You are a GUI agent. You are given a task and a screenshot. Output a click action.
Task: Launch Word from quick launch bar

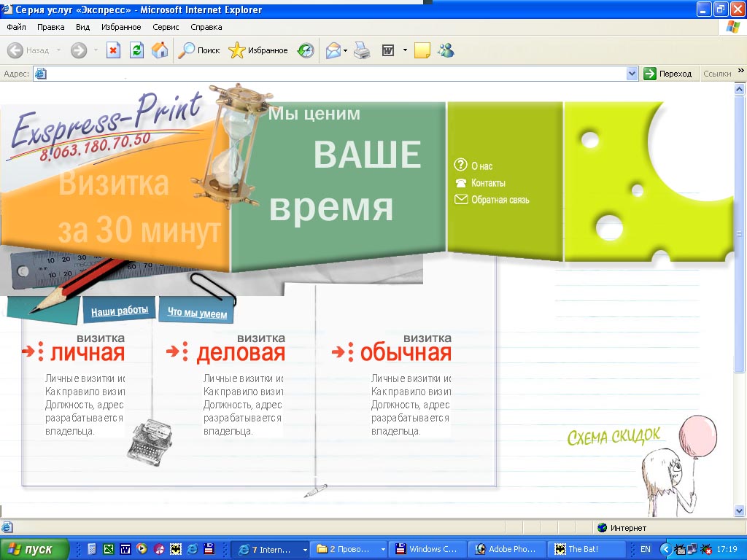pyautogui.click(x=125, y=549)
